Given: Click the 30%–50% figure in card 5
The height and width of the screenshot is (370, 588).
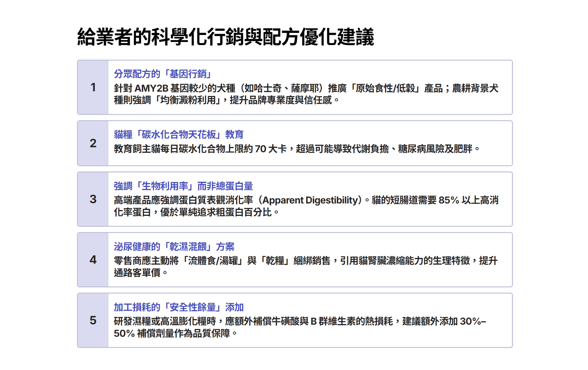Looking at the screenshot, I should [473, 321].
